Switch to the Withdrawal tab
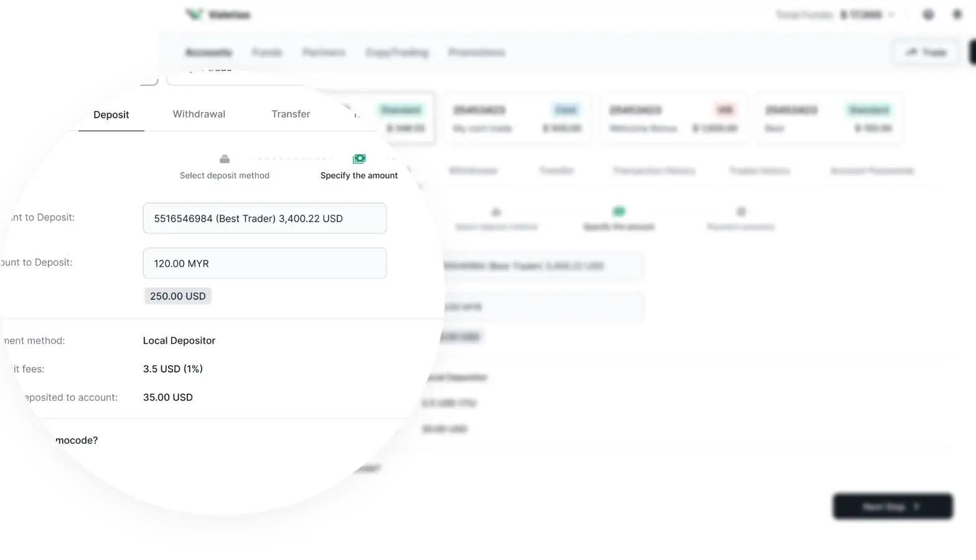The width and height of the screenshot is (976, 560). (199, 114)
